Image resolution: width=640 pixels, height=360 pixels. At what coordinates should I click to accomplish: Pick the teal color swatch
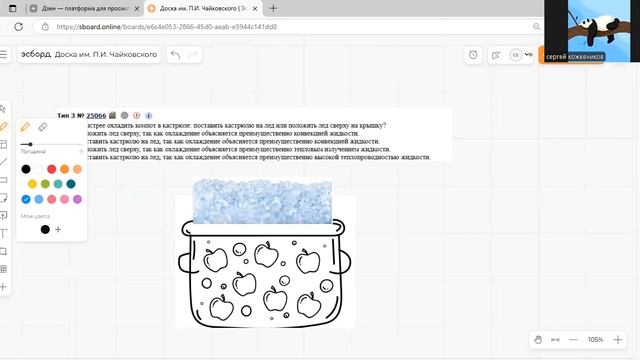click(58, 184)
